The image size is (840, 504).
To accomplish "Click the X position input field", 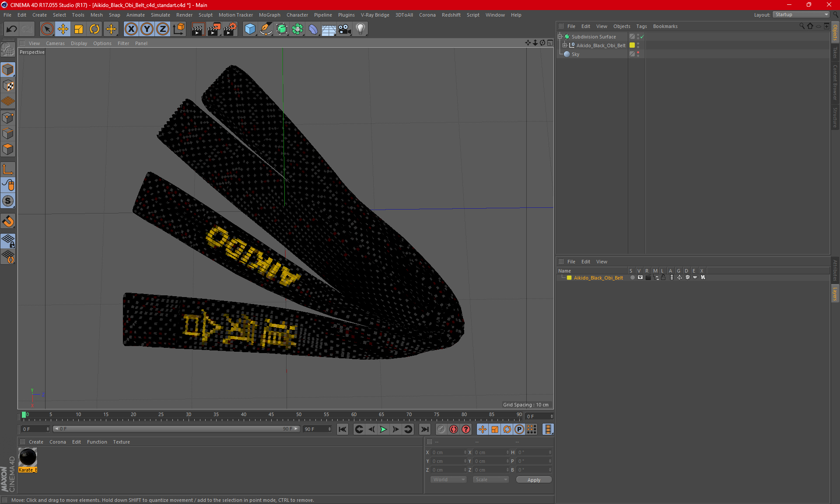I will 449,452.
